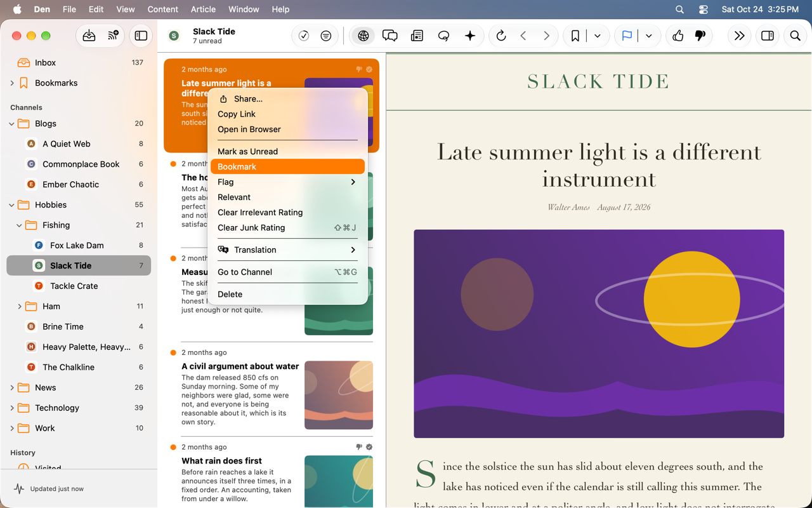Open Control Center in menu bar

coord(703,10)
